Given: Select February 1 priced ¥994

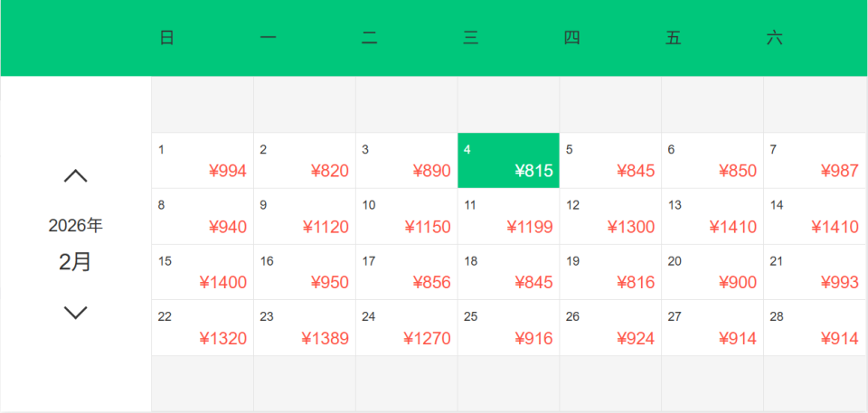Looking at the screenshot, I should coord(203,161).
